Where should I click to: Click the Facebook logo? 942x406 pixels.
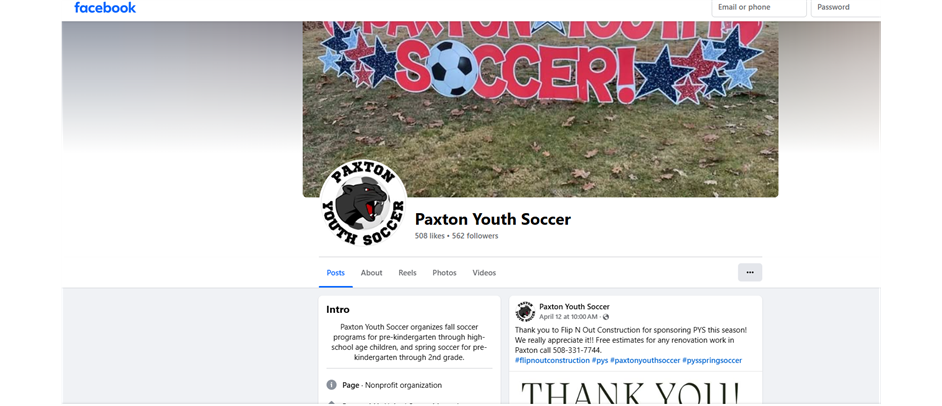(105, 8)
